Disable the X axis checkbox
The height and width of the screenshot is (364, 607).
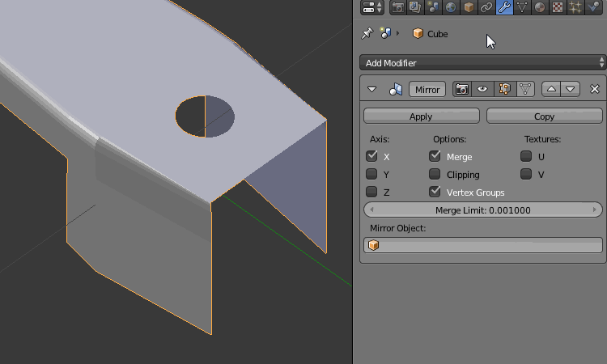coord(371,156)
